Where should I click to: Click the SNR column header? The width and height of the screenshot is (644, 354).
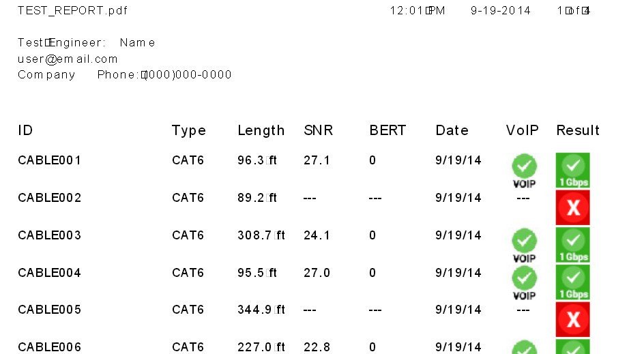pos(318,130)
